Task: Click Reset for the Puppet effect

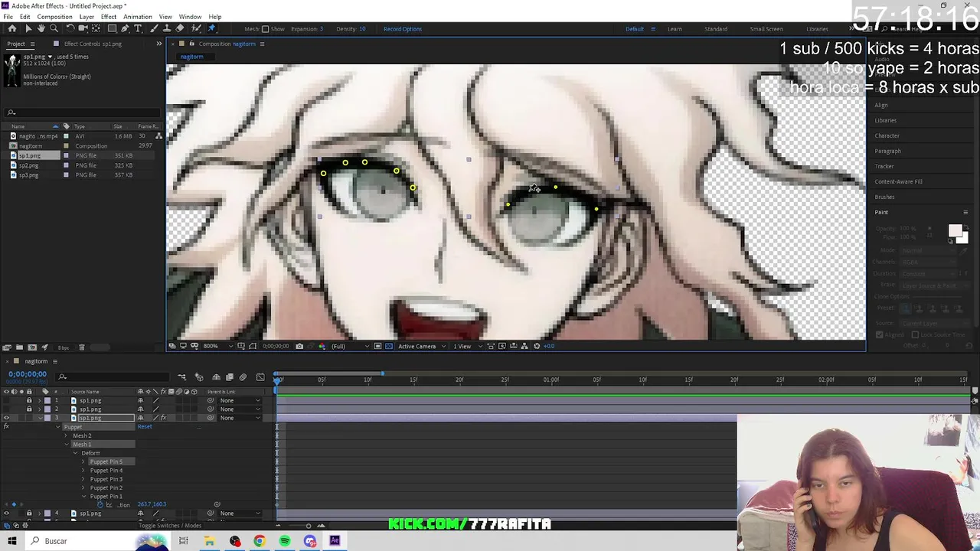Action: [x=145, y=426]
